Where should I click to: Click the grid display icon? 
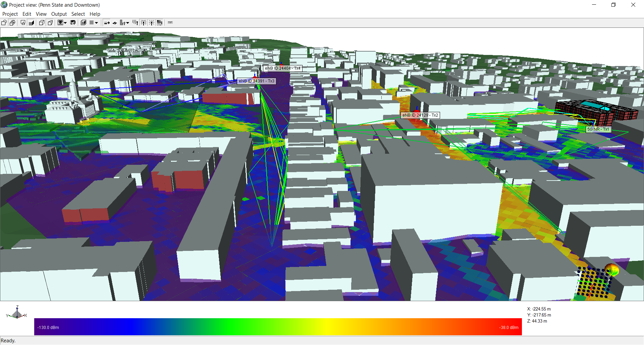92,23
